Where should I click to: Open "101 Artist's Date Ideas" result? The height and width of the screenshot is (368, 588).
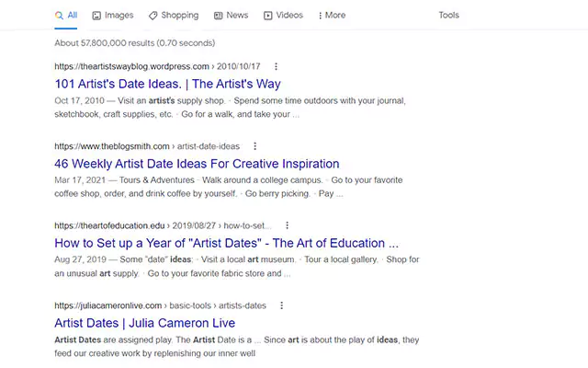pyautogui.click(x=167, y=84)
